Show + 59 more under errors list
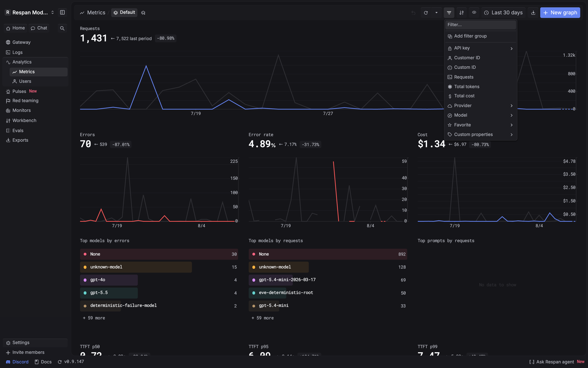 (x=94, y=318)
